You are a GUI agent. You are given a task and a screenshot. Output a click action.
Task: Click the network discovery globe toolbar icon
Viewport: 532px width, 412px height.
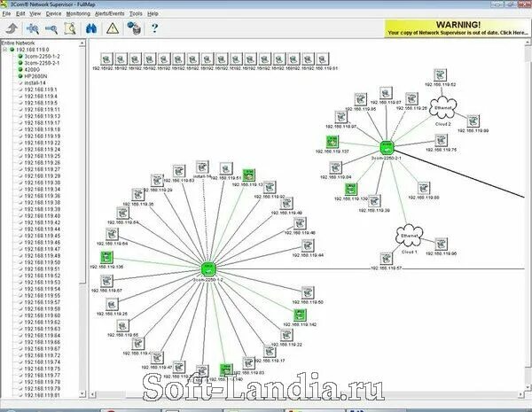click(134, 28)
